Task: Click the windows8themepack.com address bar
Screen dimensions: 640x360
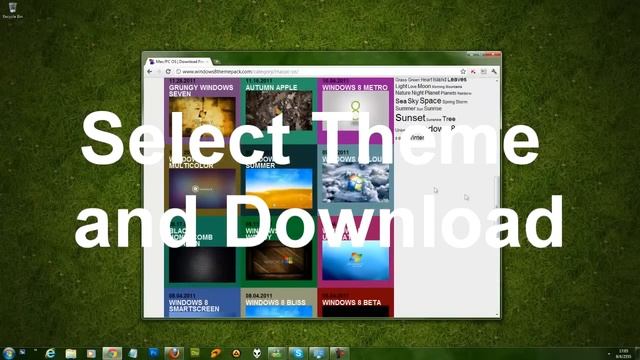Action: [x=318, y=71]
